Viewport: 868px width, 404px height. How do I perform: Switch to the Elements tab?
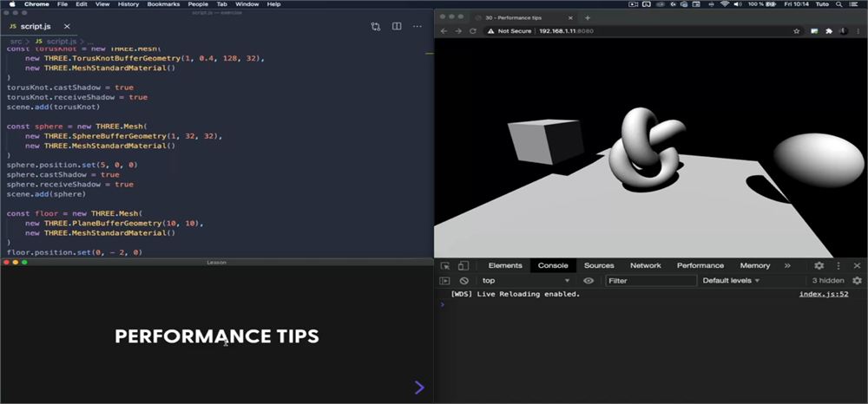coord(505,266)
